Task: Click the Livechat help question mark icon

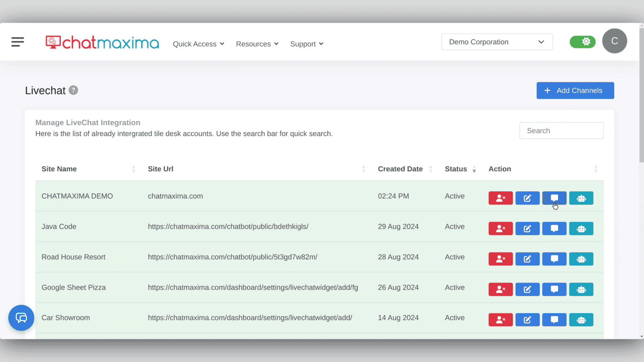Action: pos(73,90)
